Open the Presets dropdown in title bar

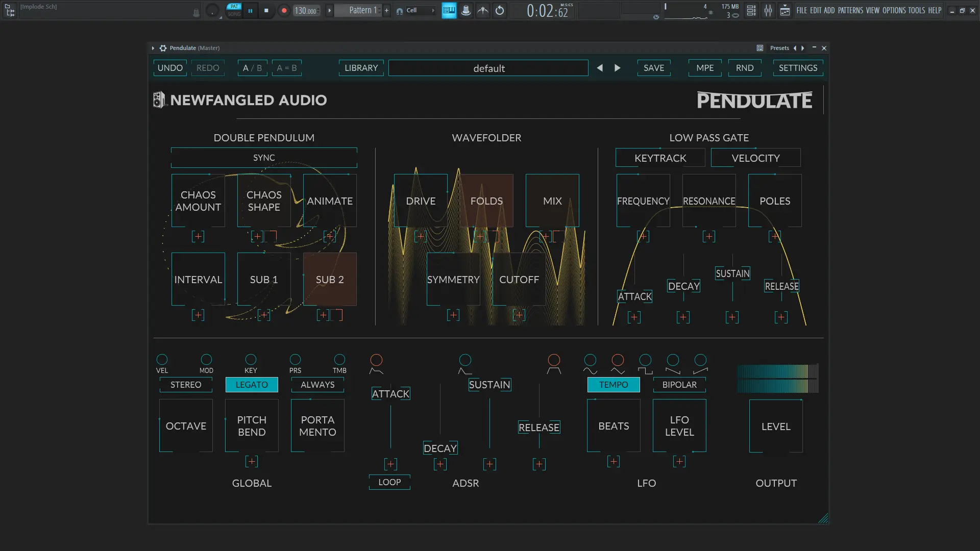[x=779, y=48]
